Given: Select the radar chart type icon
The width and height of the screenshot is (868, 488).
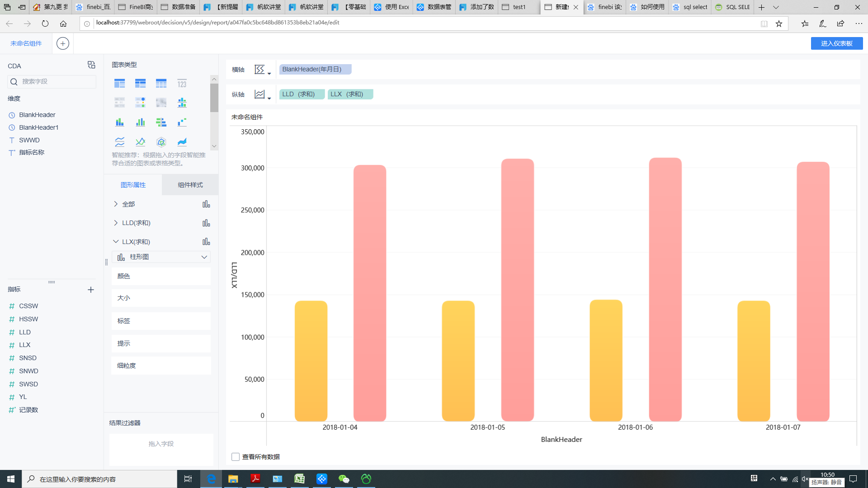Looking at the screenshot, I should point(161,142).
